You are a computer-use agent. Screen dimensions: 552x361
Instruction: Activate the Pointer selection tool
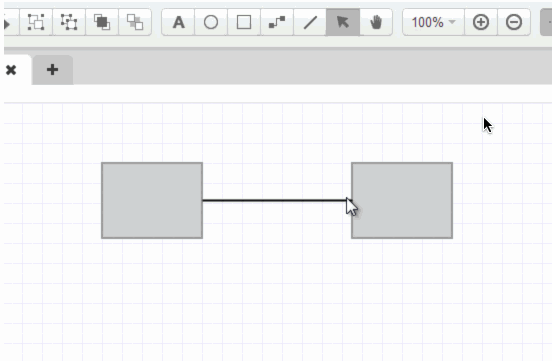tap(343, 22)
